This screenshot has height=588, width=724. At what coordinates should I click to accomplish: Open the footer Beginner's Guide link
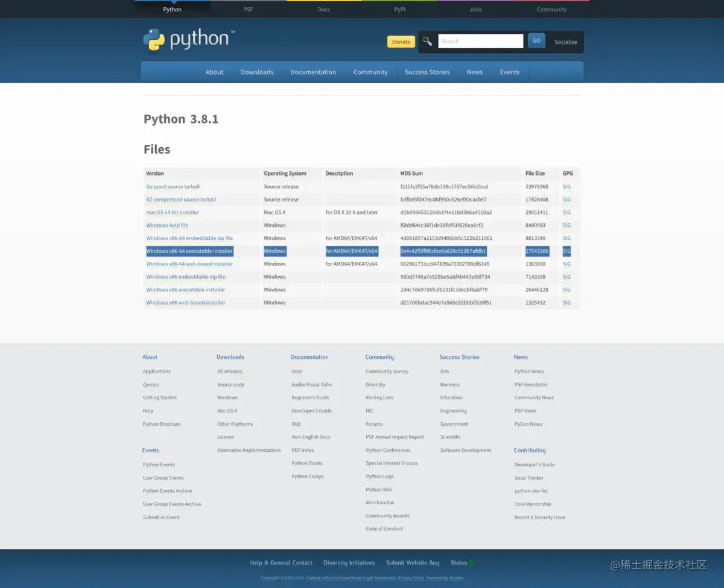(310, 398)
